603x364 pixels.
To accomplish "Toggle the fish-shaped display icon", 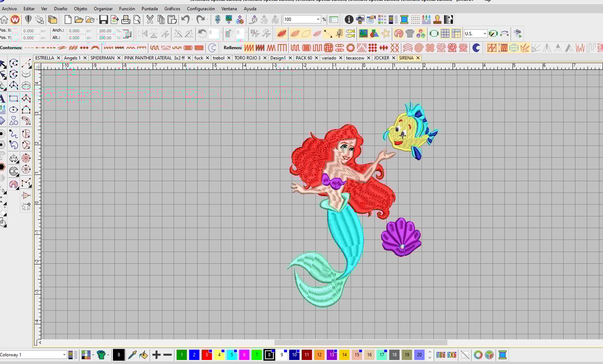I will (x=350, y=34).
